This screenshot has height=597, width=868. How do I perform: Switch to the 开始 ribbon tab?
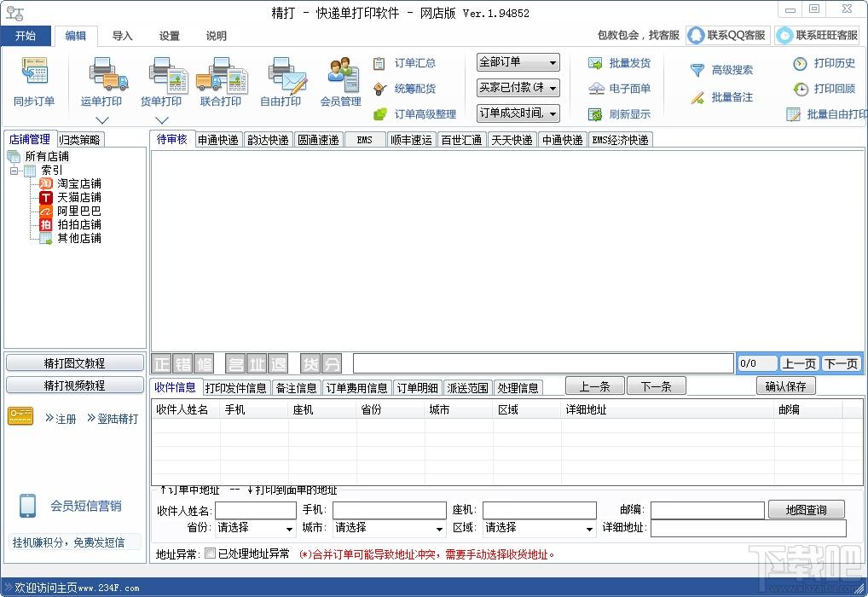click(x=26, y=36)
